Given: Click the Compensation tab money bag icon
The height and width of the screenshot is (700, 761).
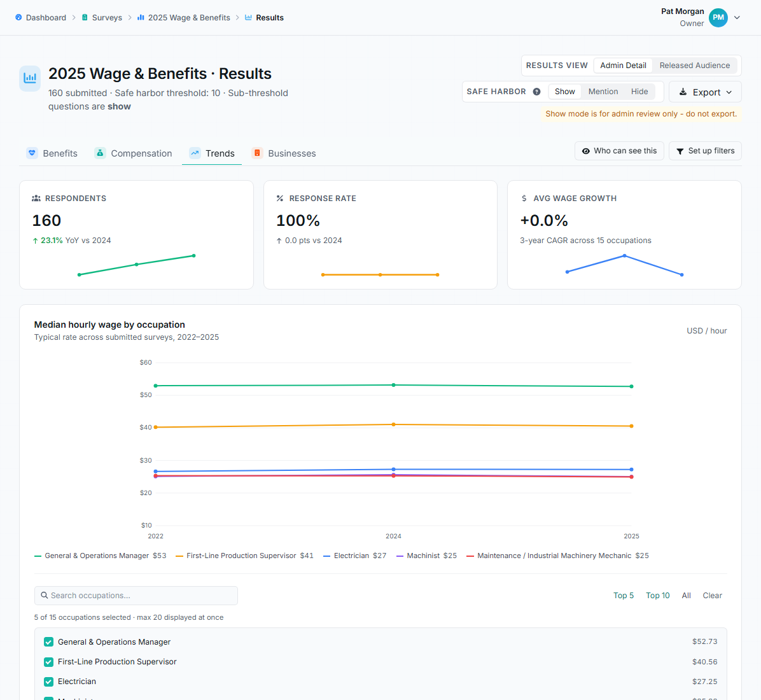Looking at the screenshot, I should 100,153.
